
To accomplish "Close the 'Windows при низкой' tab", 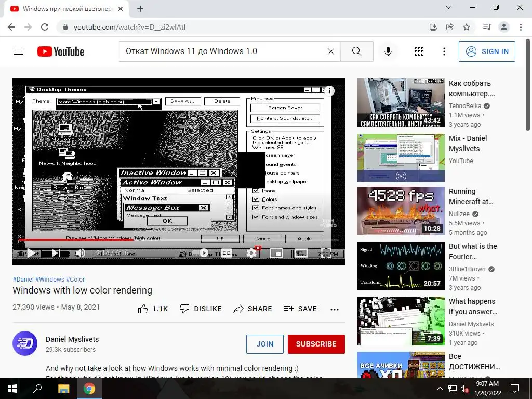I will pos(121,9).
